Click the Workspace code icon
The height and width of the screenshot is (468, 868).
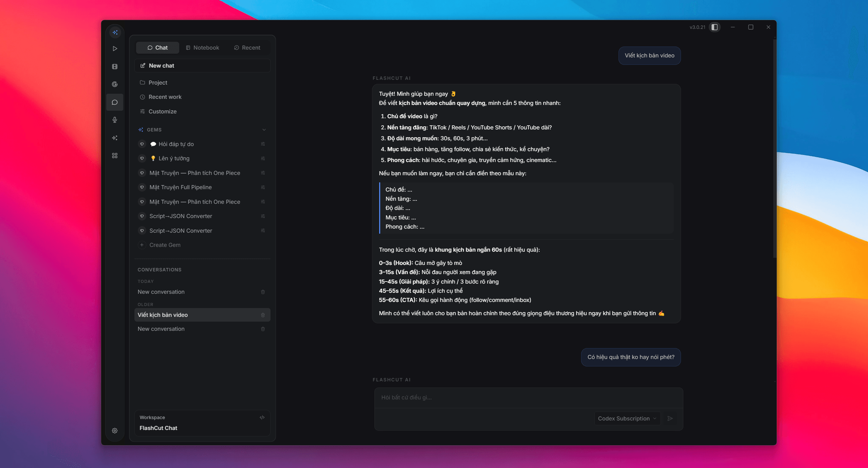pos(262,417)
